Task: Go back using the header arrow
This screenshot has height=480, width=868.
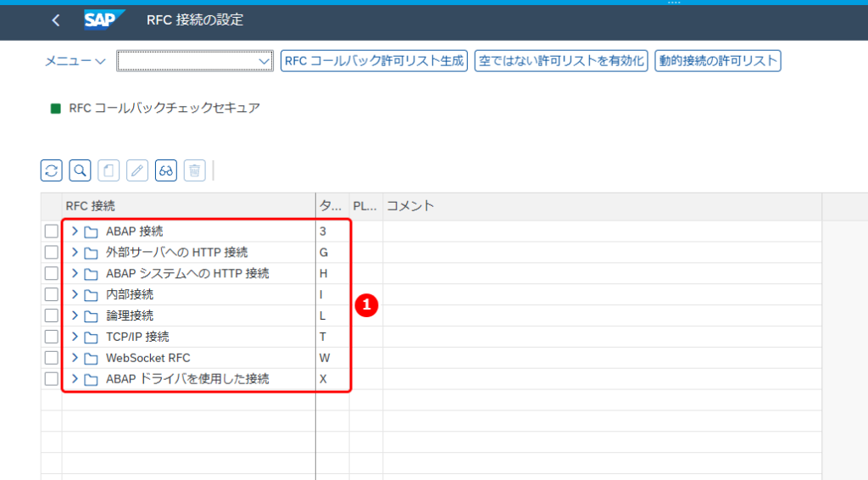Action: point(55,20)
